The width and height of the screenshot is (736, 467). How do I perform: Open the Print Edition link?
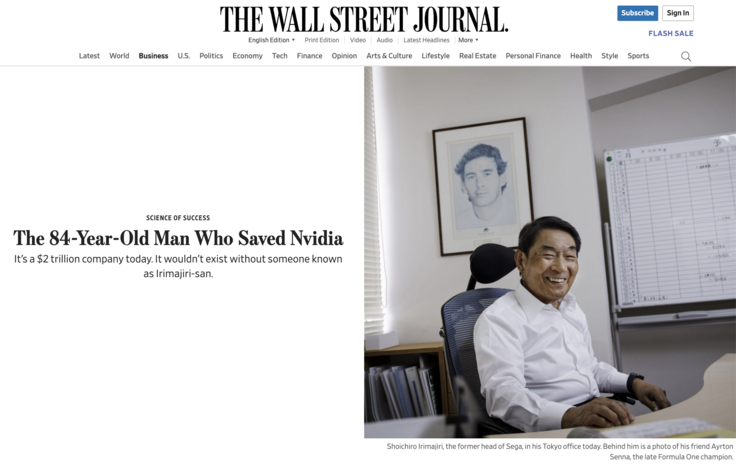coord(322,40)
